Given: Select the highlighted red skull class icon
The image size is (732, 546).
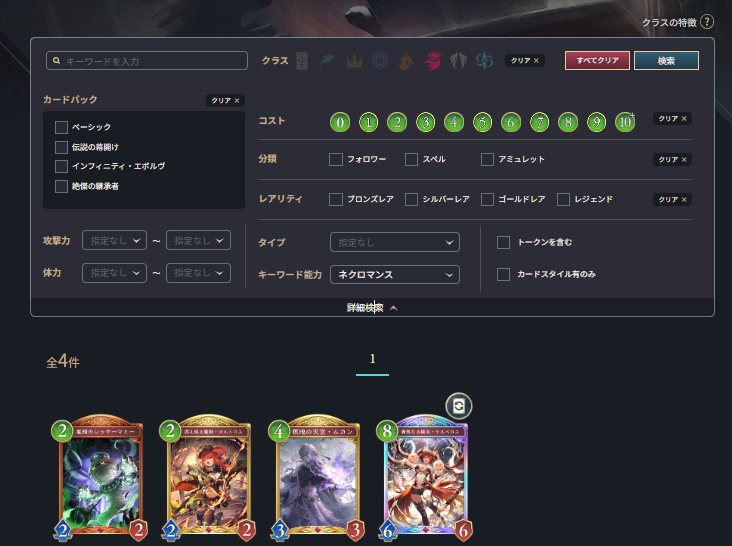Looking at the screenshot, I should click(x=433, y=61).
